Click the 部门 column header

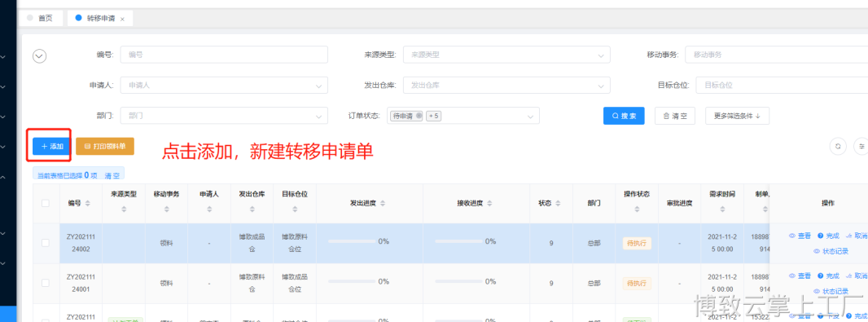594,204
